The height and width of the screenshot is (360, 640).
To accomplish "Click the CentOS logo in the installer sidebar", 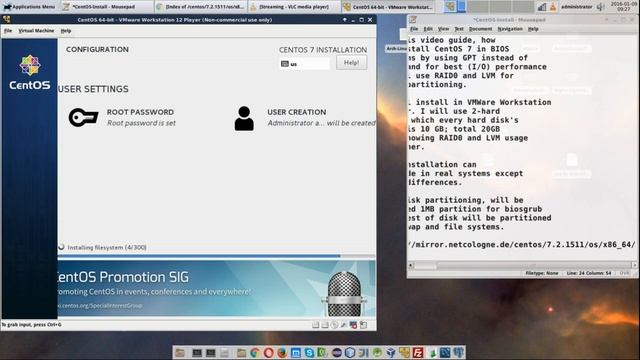I will [x=30, y=73].
